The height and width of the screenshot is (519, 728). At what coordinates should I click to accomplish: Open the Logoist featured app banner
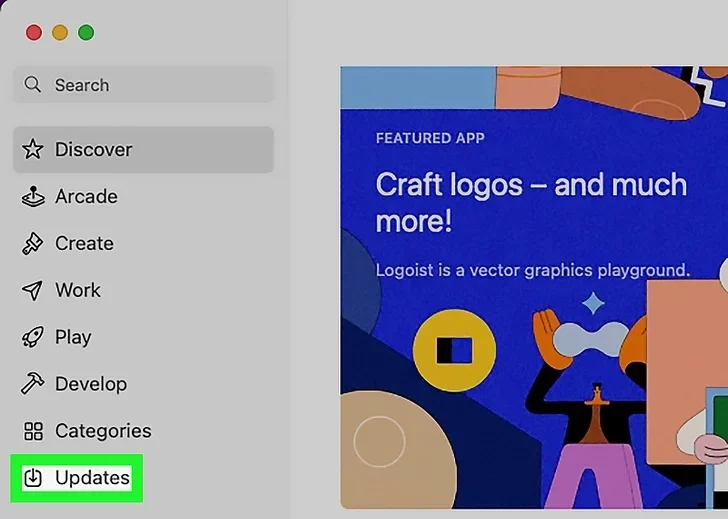[534, 287]
